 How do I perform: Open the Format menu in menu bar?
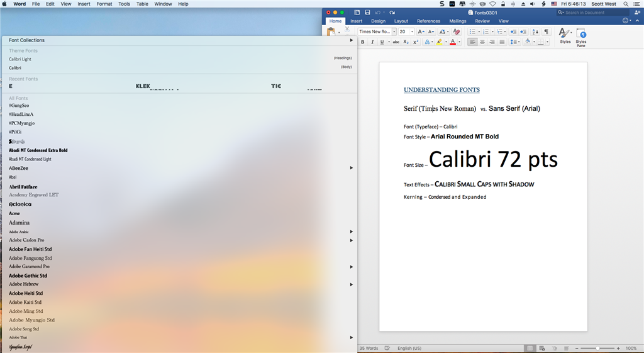click(104, 4)
